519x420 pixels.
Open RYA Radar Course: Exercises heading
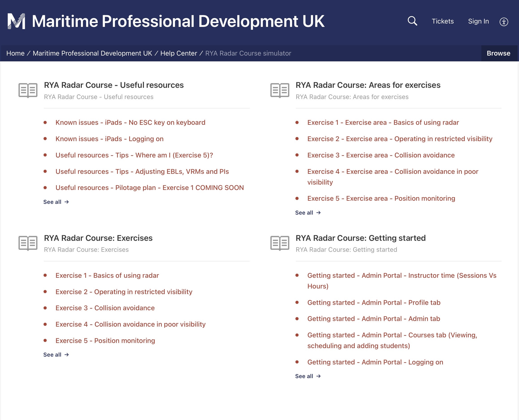(98, 238)
